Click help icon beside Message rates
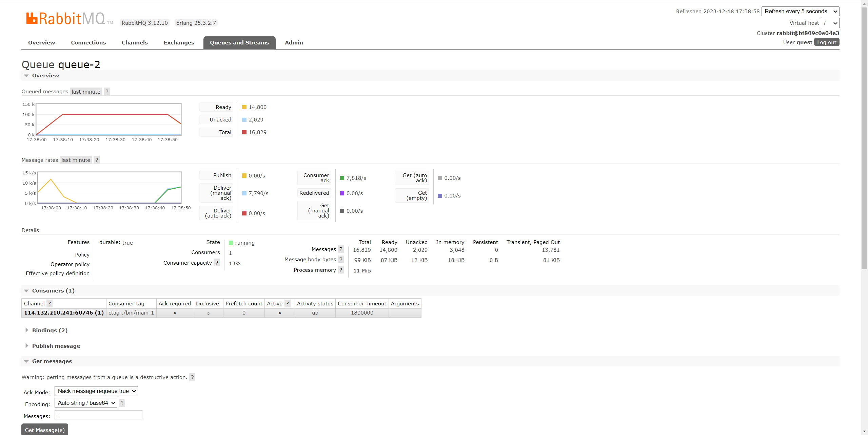 pyautogui.click(x=97, y=160)
